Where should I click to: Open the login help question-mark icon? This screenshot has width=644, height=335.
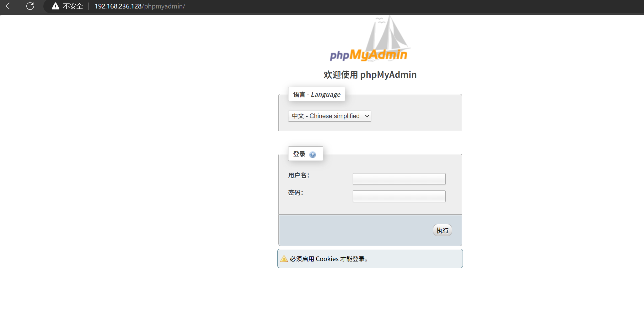tap(312, 155)
